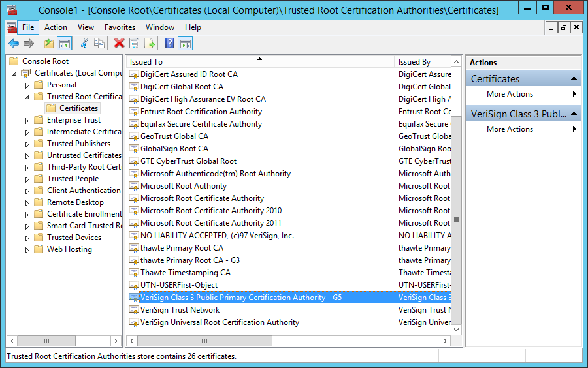Click the Forward arrow toolbar icon
588x368 pixels.
pyautogui.click(x=29, y=44)
